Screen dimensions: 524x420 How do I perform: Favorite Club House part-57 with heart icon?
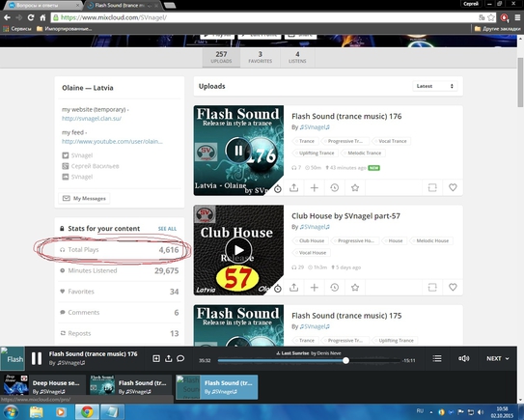(453, 288)
